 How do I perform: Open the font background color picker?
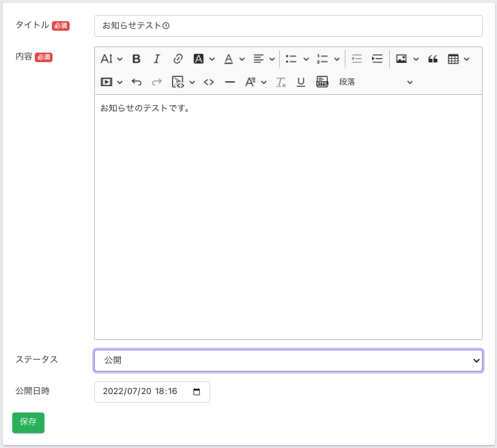(x=204, y=59)
